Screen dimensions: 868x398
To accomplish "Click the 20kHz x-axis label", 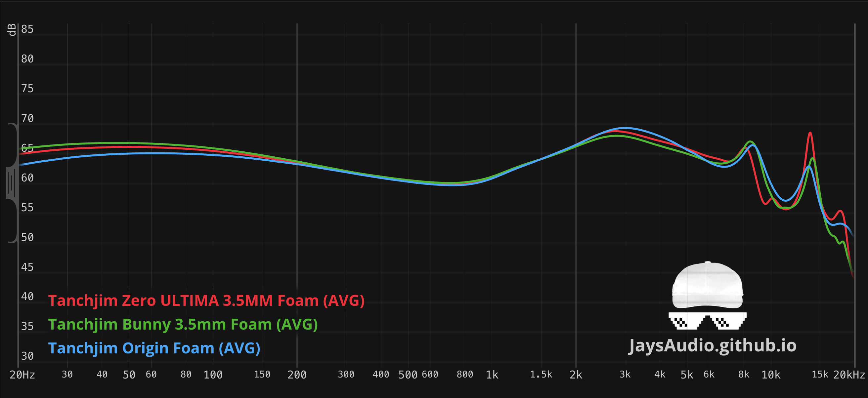I will [x=849, y=375].
